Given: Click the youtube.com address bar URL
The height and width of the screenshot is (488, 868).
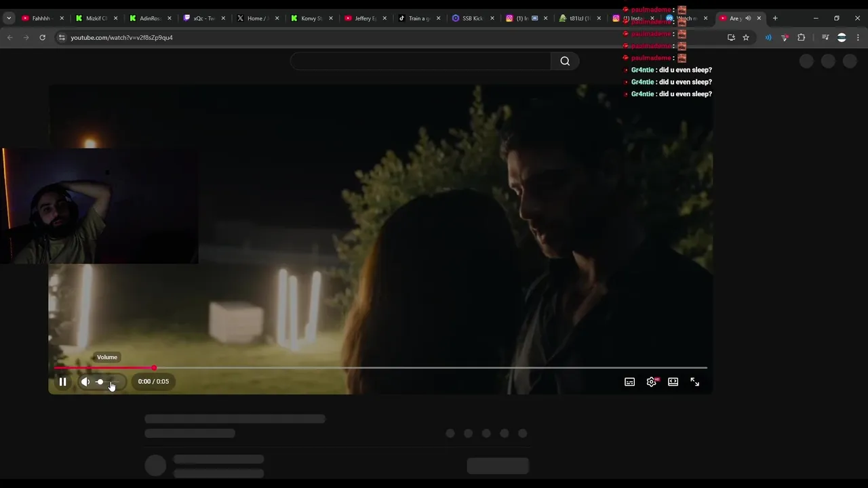Looking at the screenshot, I should tap(122, 37).
